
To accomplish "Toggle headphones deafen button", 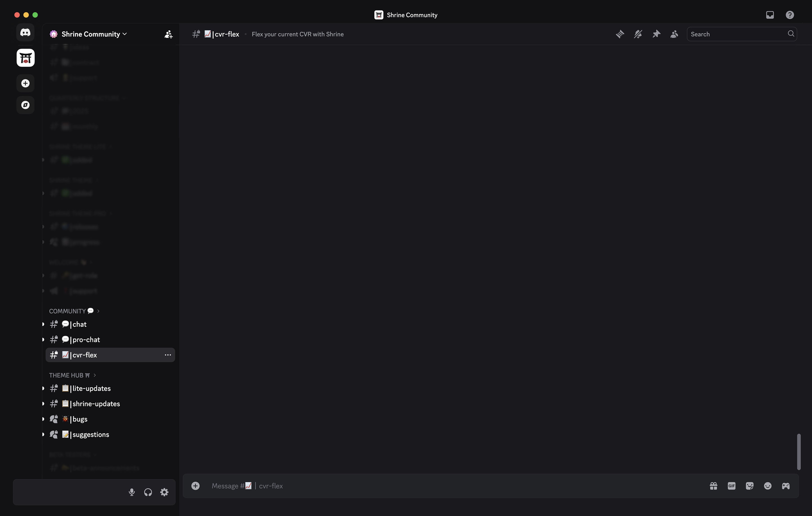I will pos(148,492).
